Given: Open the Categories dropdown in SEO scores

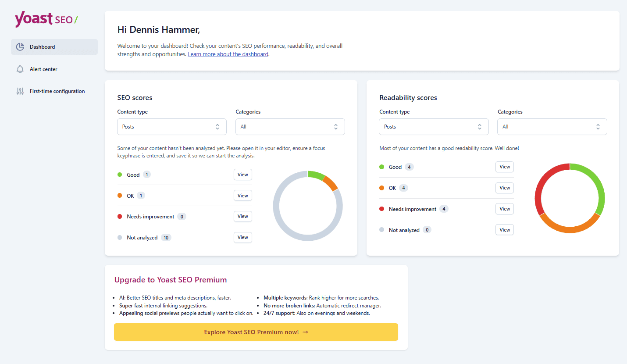Looking at the screenshot, I should click(x=290, y=126).
